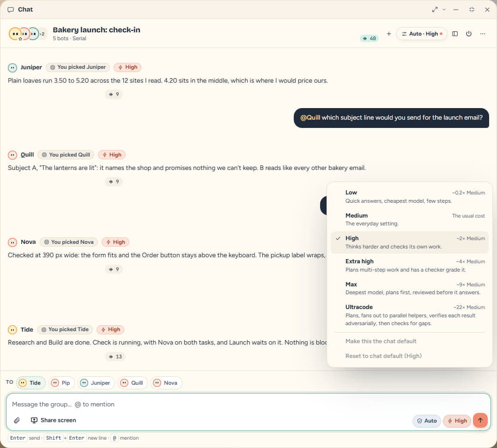This screenshot has width=497, height=448.
Task: Select the Max effort option
Action: [409, 288]
